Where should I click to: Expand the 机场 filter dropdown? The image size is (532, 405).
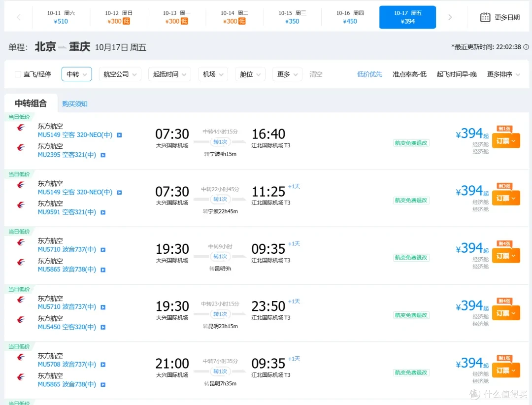pyautogui.click(x=213, y=74)
